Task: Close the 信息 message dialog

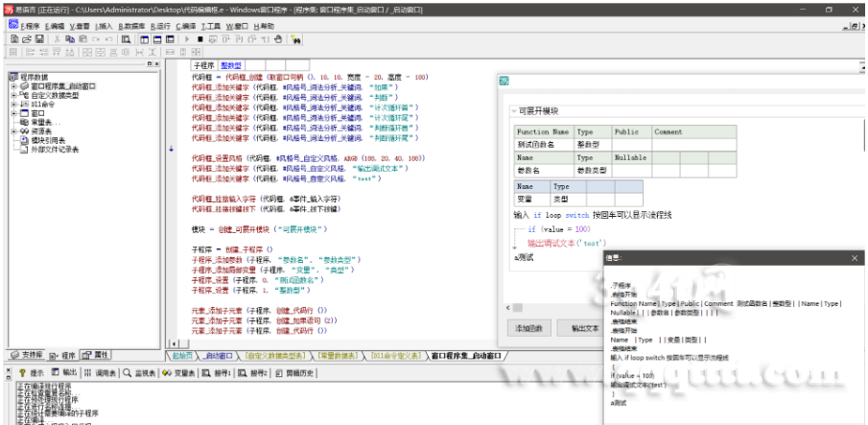Action: 855,258
